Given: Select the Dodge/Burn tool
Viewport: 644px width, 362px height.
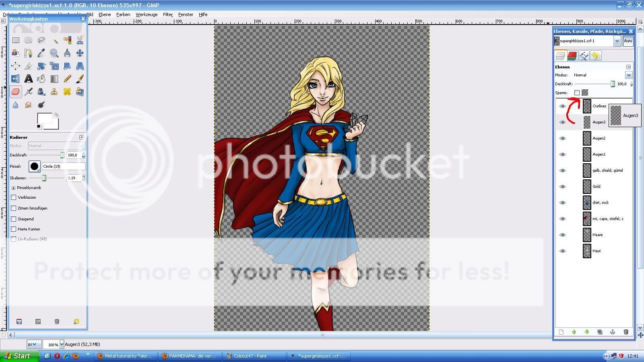Looking at the screenshot, I should click(41, 105).
